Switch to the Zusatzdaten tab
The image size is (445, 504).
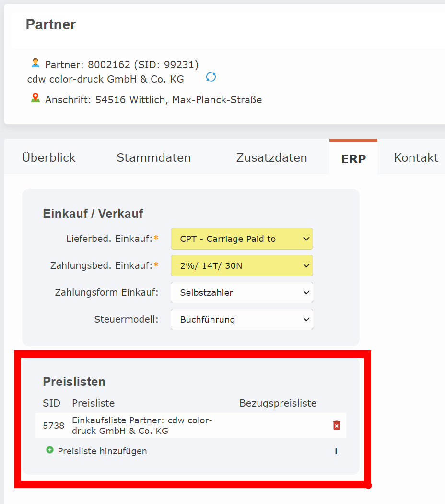(271, 157)
